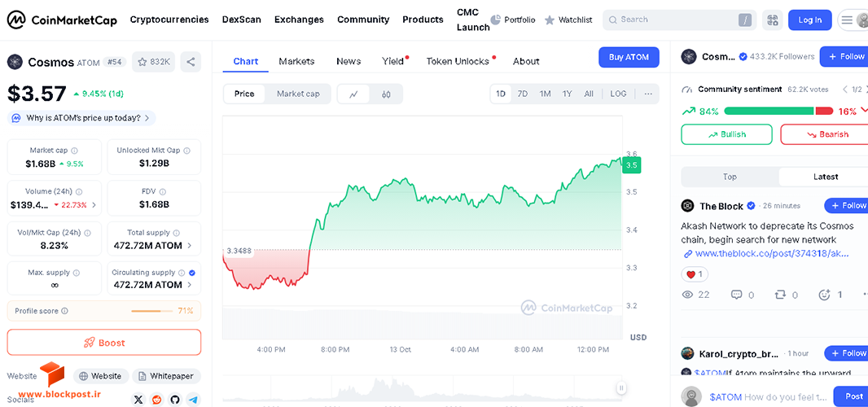Click Profile score info icon
The height and width of the screenshot is (407, 868).
click(65, 311)
